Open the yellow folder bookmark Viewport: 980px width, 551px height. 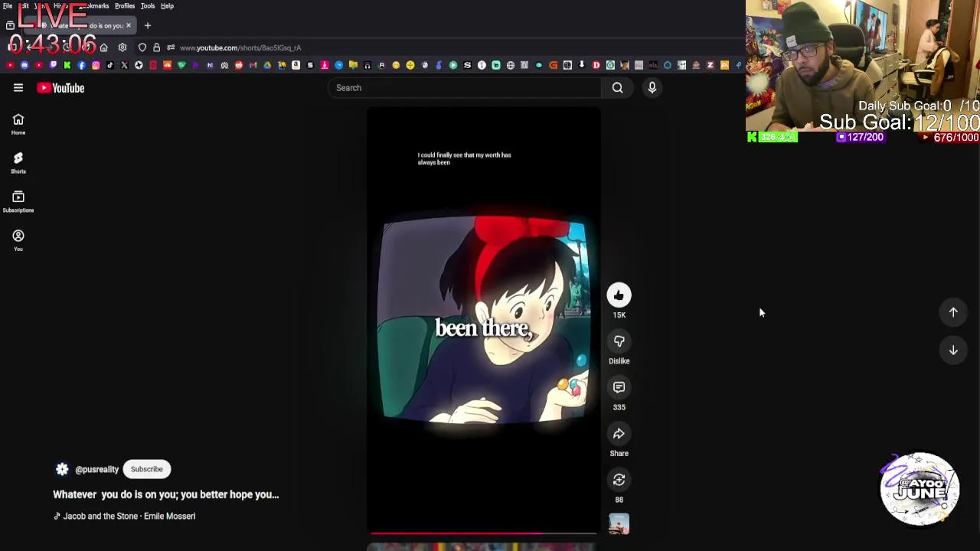(353, 65)
